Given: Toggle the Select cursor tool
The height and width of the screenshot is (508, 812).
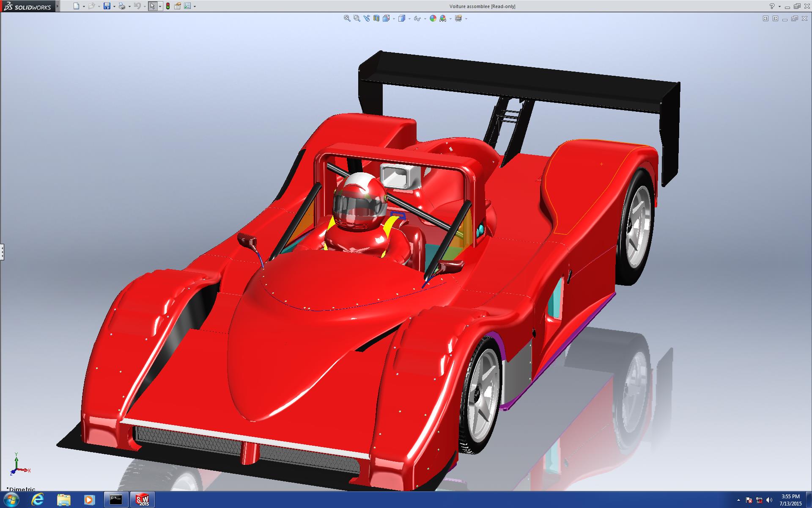Looking at the screenshot, I should [152, 6].
